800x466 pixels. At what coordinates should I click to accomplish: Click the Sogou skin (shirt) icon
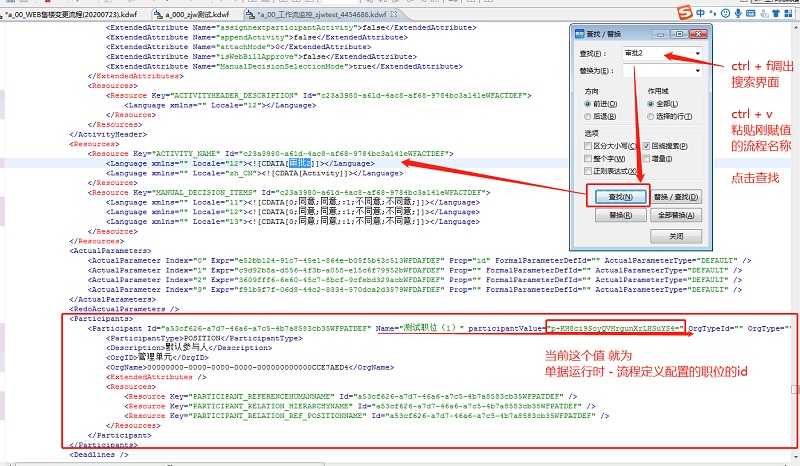point(773,12)
